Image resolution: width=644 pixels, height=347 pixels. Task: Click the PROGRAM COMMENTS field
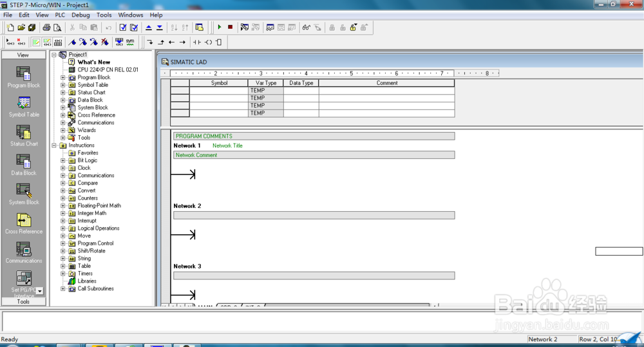coord(314,136)
